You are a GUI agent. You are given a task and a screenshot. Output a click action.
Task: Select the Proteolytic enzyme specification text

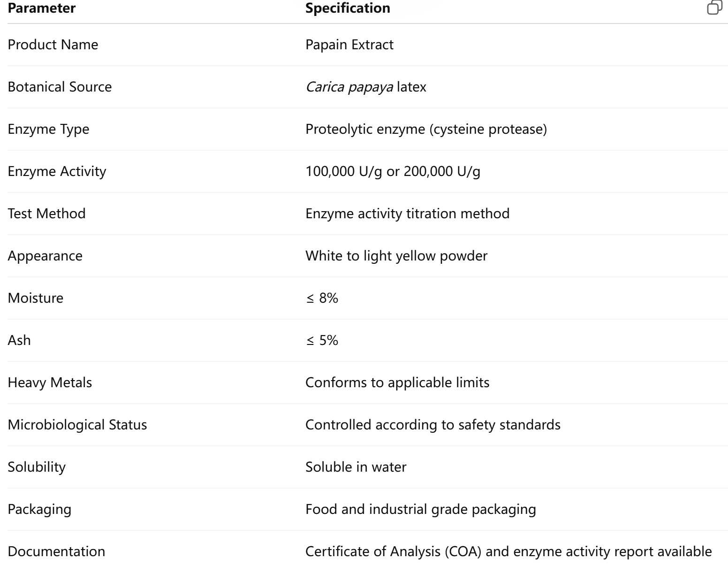pyautogui.click(x=426, y=129)
